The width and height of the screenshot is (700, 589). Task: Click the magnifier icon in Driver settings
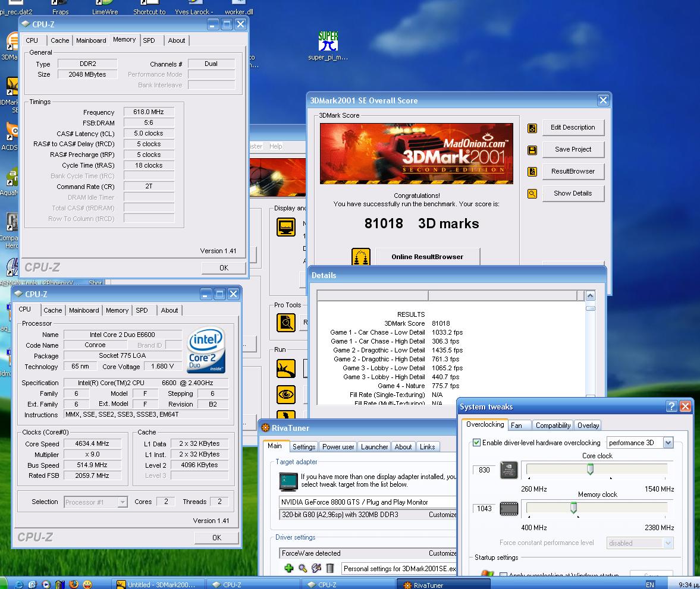point(303,568)
